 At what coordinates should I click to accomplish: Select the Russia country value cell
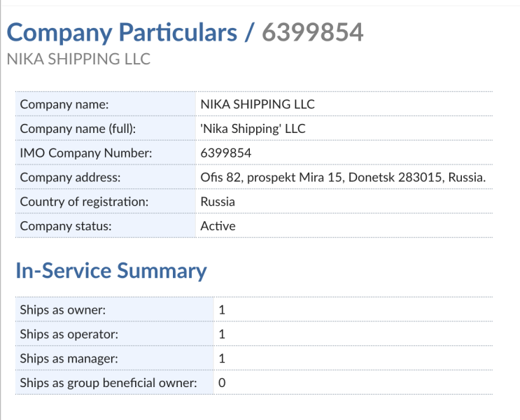pos(218,202)
